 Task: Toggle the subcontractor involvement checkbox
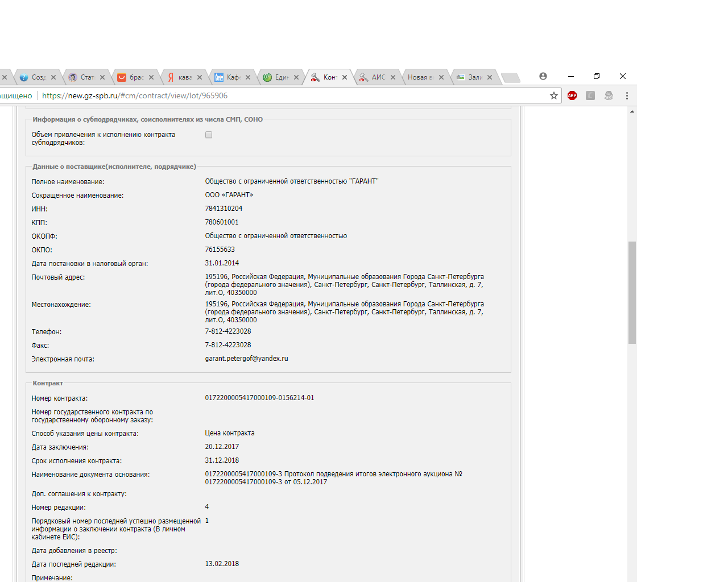pos(209,135)
